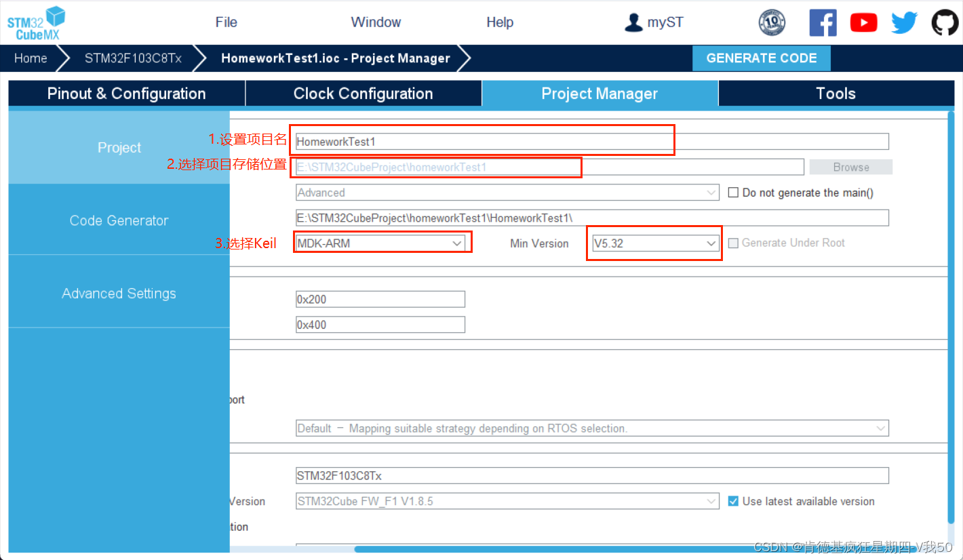The image size is (963, 560).
Task: Click the project location path field
Action: point(550,167)
